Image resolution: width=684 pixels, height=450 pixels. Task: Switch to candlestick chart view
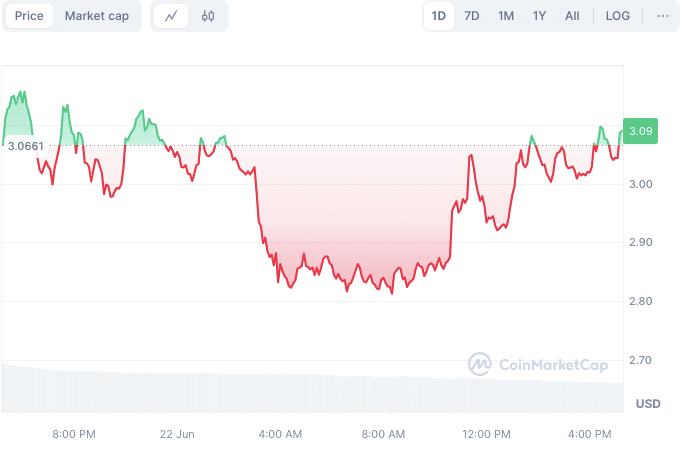[208, 16]
